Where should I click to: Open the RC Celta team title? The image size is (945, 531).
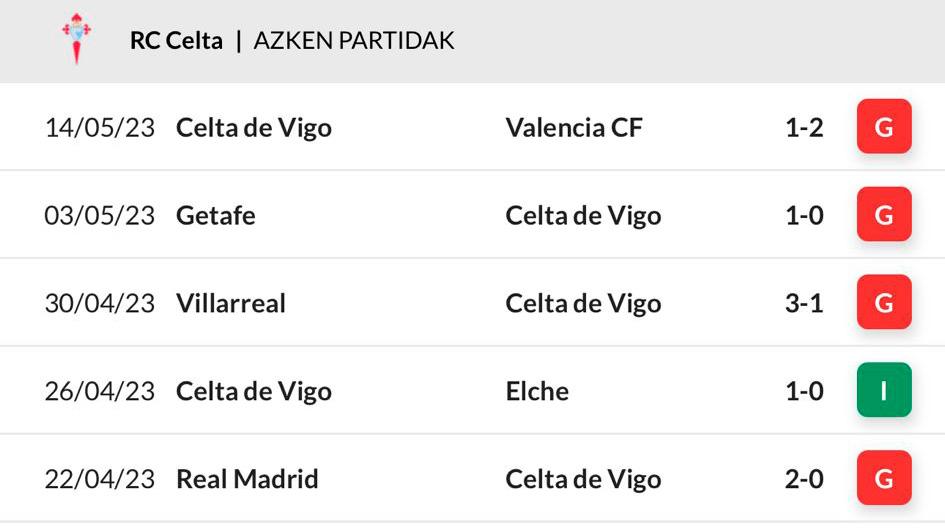(x=176, y=40)
